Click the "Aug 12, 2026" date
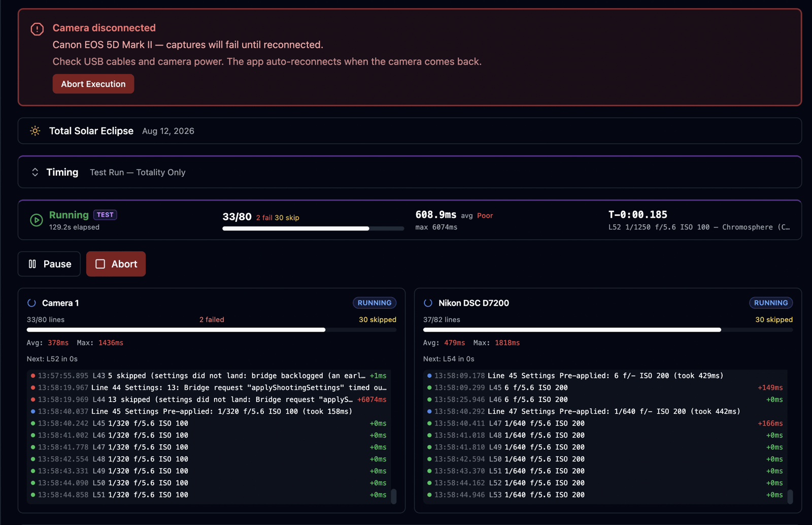This screenshot has width=812, height=525. (168, 131)
